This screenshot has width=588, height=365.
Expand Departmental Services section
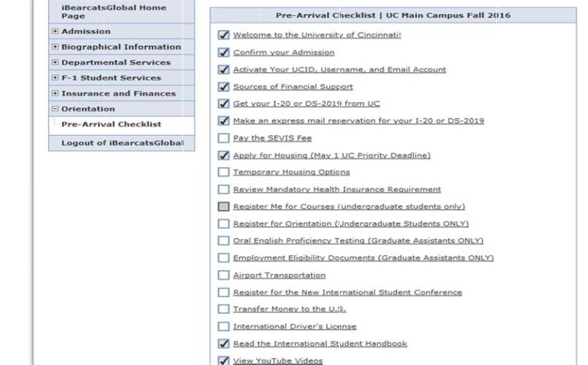point(55,62)
